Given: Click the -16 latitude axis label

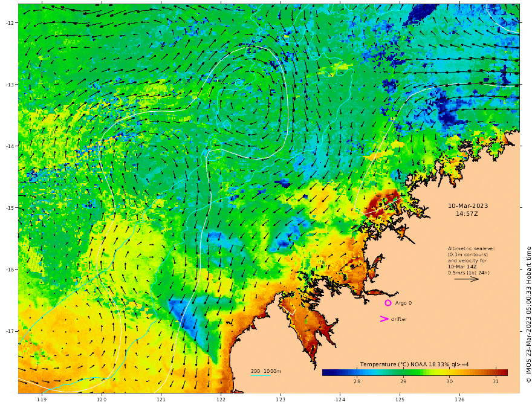Looking at the screenshot, I should pos(10,270).
